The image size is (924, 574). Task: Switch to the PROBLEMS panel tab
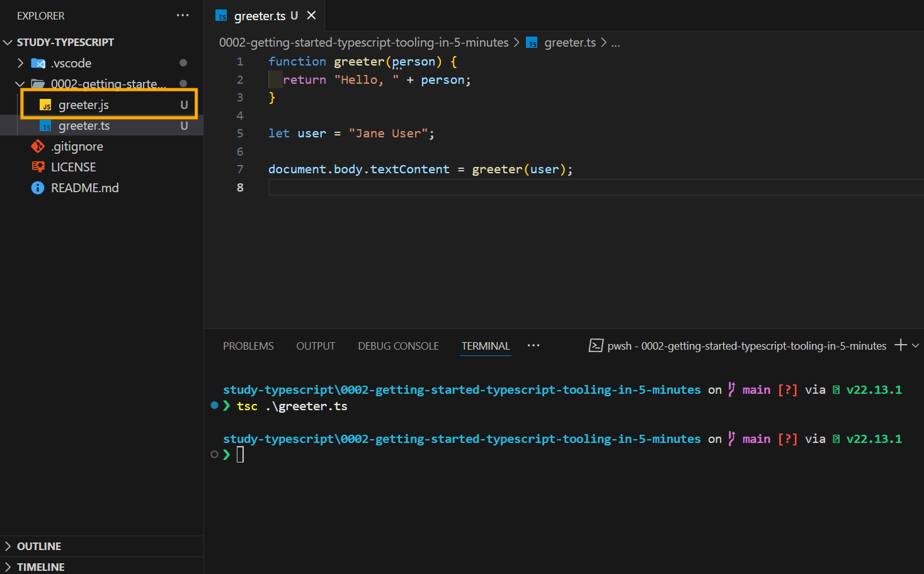pyautogui.click(x=248, y=346)
